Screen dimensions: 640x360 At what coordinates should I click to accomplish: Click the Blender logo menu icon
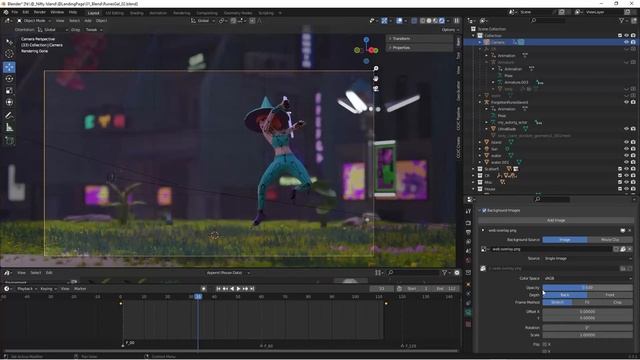coord(6,13)
